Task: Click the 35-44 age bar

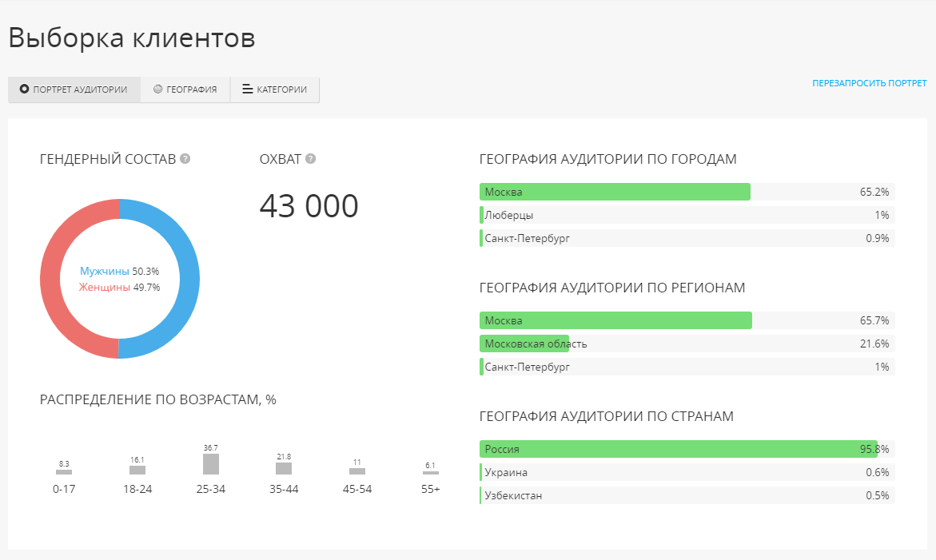Action: pyautogui.click(x=284, y=469)
